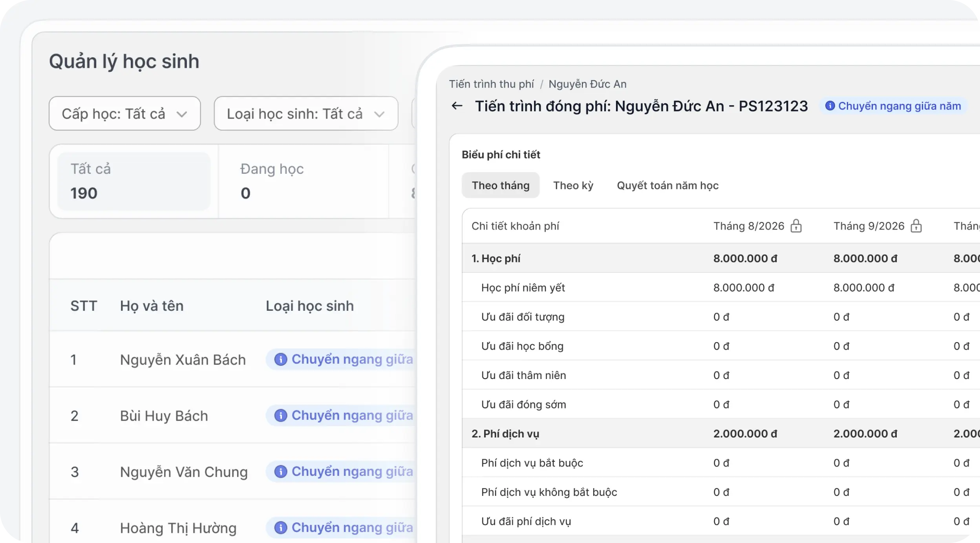Select the Ưu đãi đối tượng row label
The width and height of the screenshot is (980, 543).
pyautogui.click(x=523, y=317)
